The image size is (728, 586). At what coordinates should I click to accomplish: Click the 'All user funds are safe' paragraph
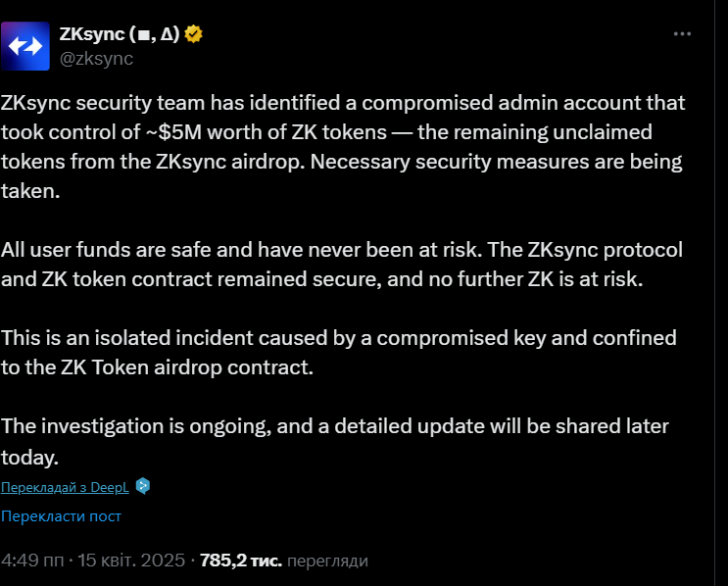[342, 265]
